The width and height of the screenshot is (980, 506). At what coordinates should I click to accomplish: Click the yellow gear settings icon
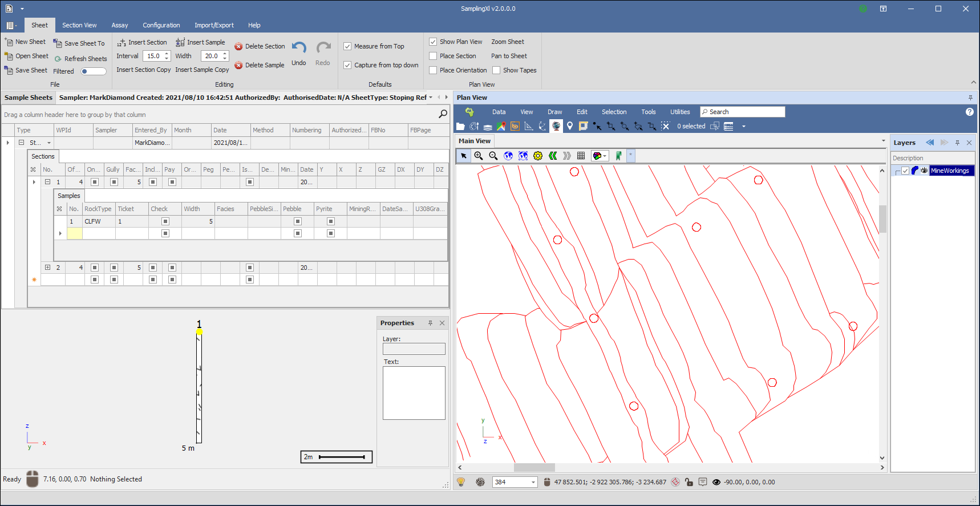coord(538,156)
